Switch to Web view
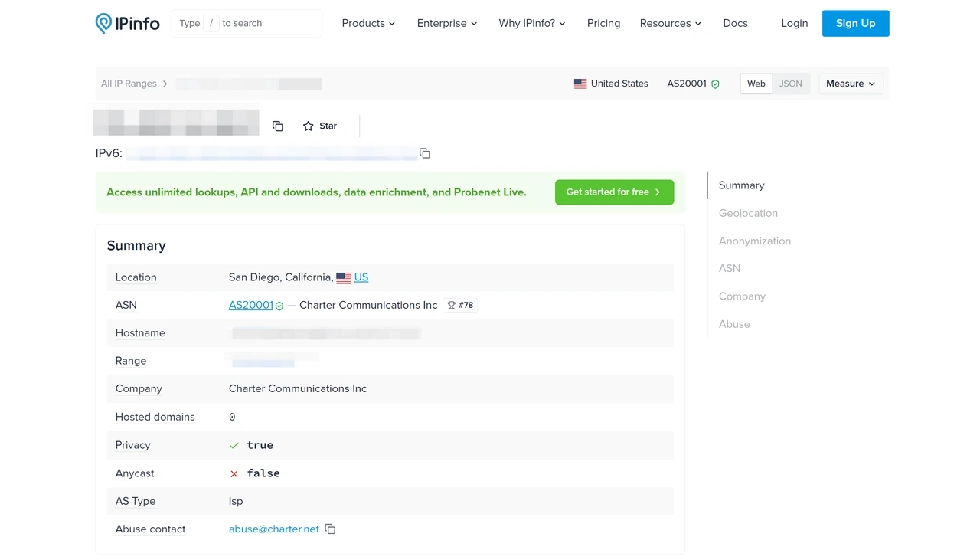 756,84
